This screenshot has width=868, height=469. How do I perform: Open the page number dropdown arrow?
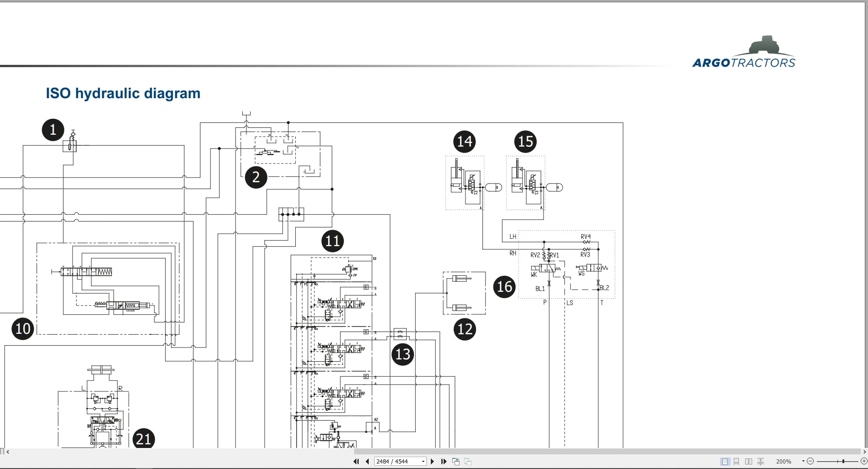click(x=423, y=461)
